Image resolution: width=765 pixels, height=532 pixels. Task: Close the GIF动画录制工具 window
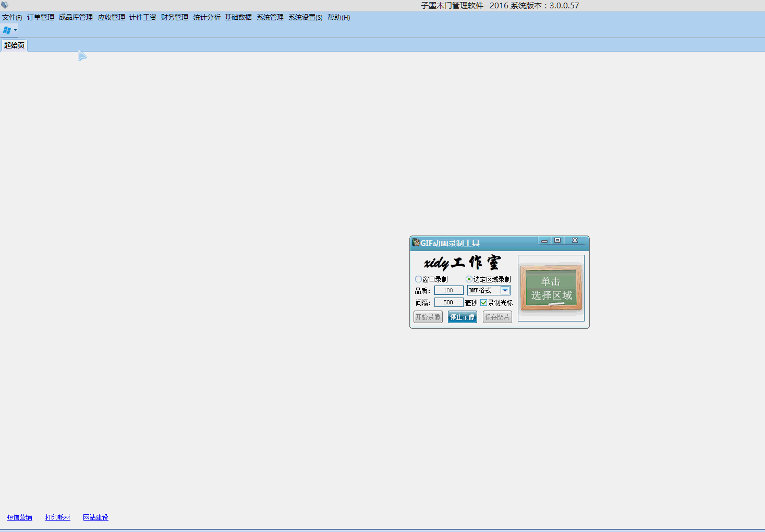tap(575, 241)
